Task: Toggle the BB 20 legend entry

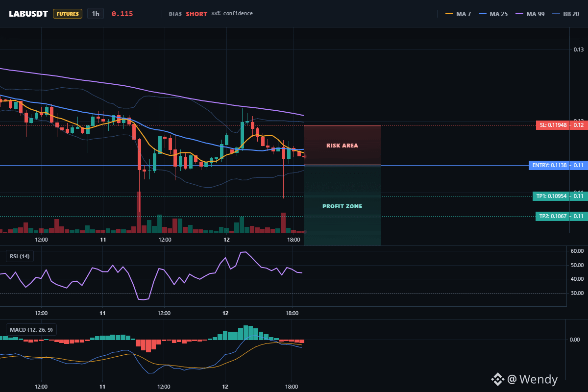Action: point(565,14)
